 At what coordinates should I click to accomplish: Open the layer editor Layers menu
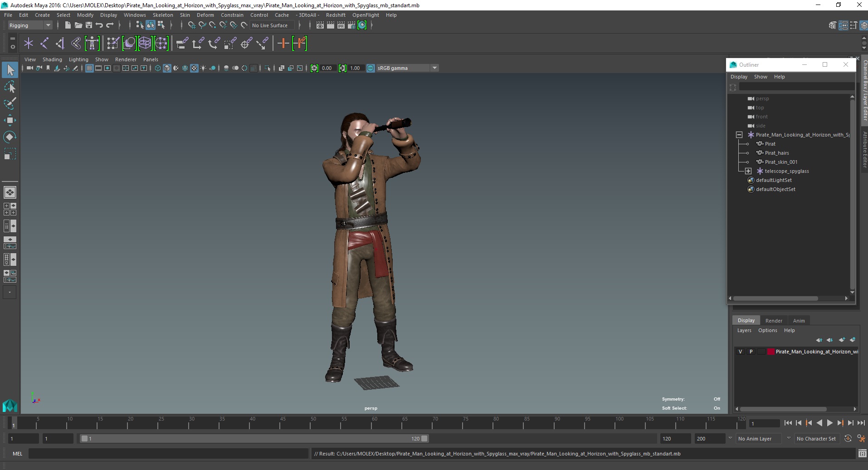click(x=744, y=330)
